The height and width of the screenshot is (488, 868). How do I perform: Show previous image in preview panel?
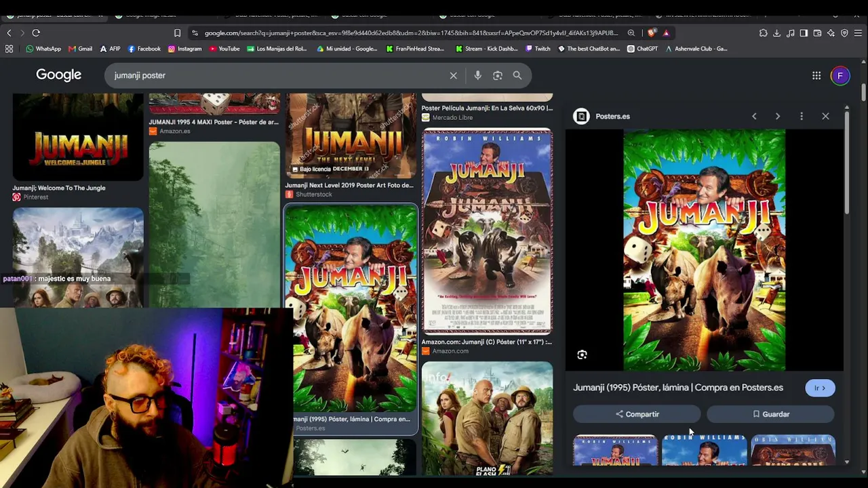click(754, 116)
